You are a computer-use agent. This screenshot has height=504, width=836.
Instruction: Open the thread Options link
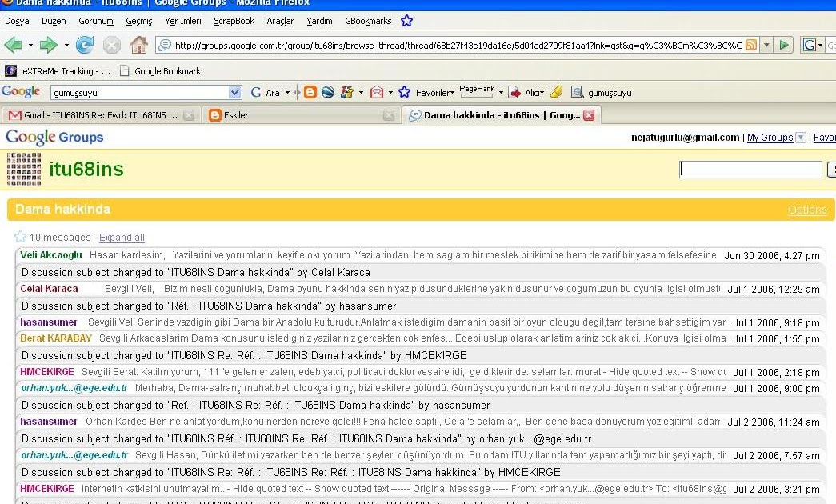(x=807, y=210)
